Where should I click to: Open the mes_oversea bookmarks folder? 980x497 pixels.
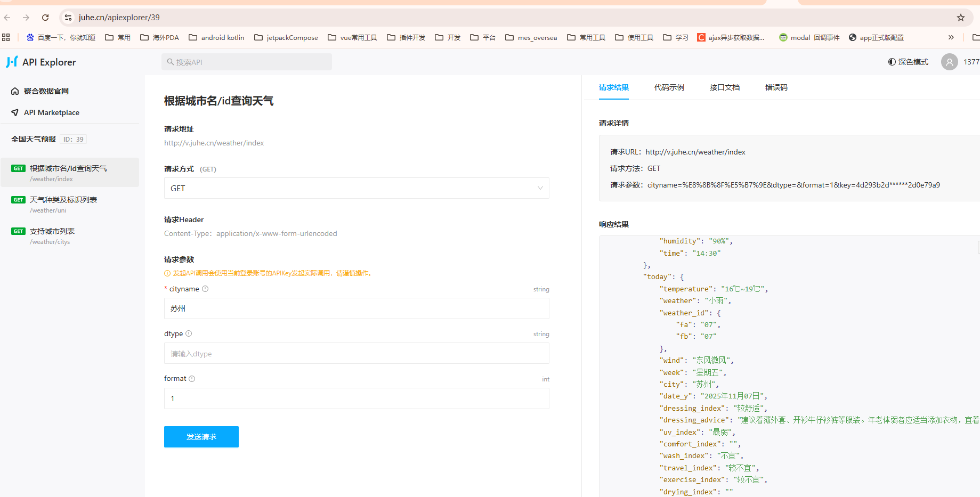[x=531, y=37]
